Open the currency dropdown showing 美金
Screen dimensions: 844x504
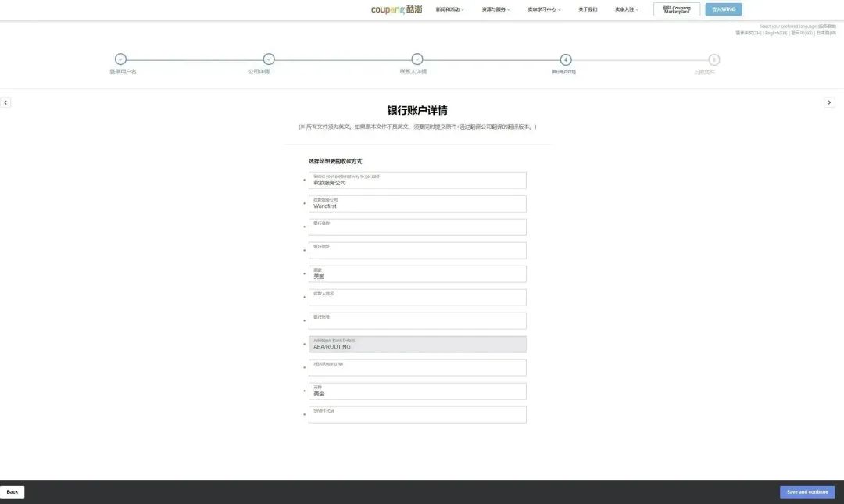click(417, 391)
